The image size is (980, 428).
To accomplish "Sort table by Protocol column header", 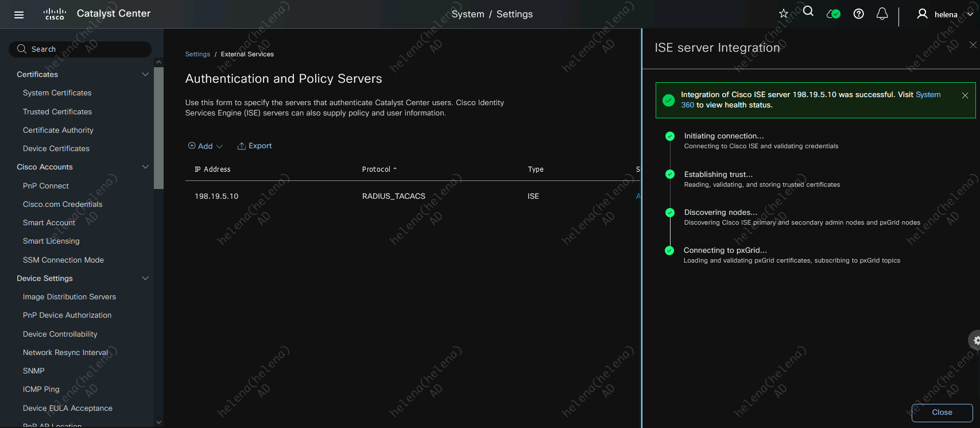I will (377, 169).
